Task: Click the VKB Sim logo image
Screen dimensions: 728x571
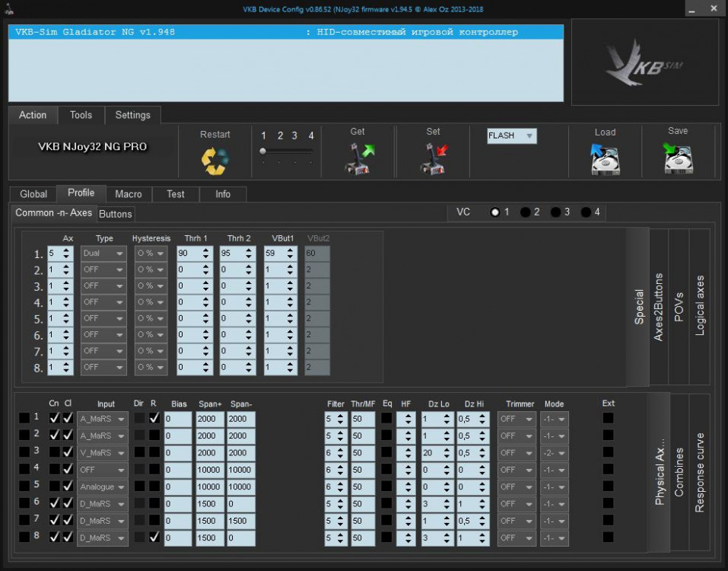Action: [644, 62]
